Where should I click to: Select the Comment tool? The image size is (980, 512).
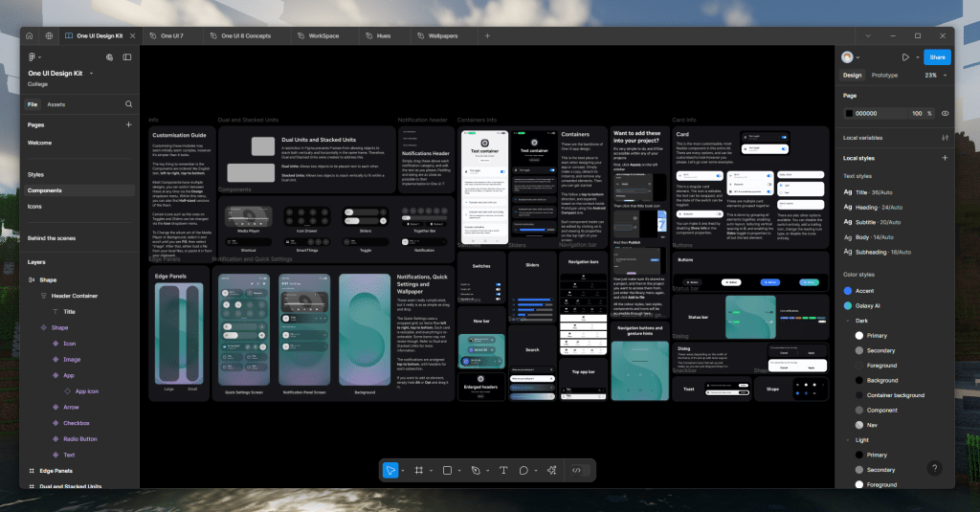(523, 470)
